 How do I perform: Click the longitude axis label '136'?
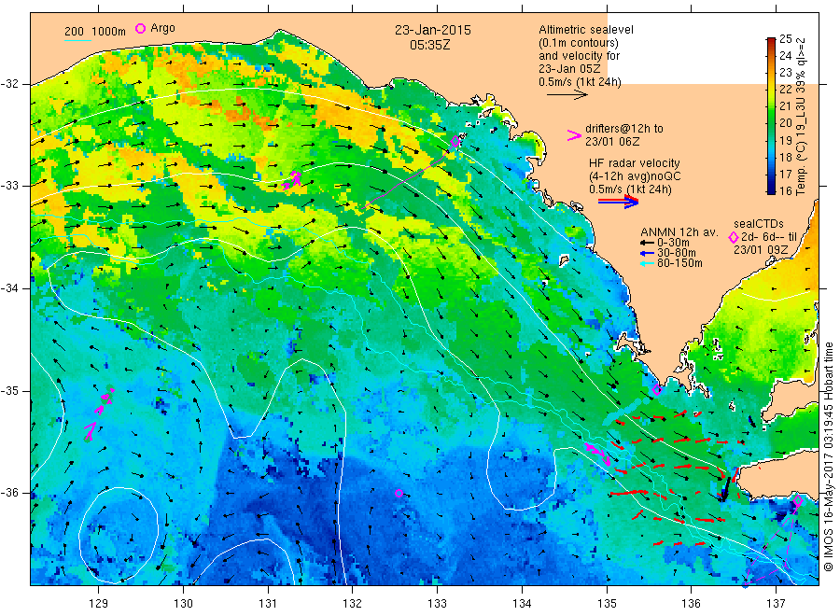tap(691, 604)
